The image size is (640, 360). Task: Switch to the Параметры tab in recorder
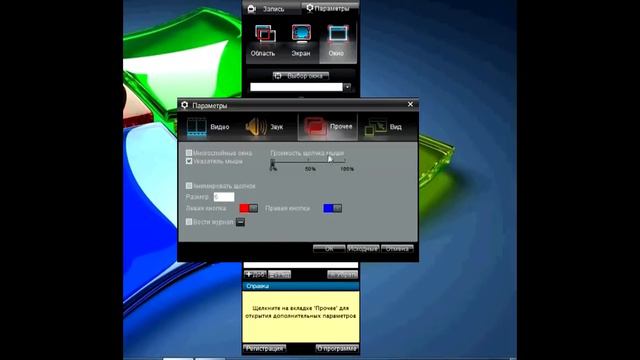point(330,8)
